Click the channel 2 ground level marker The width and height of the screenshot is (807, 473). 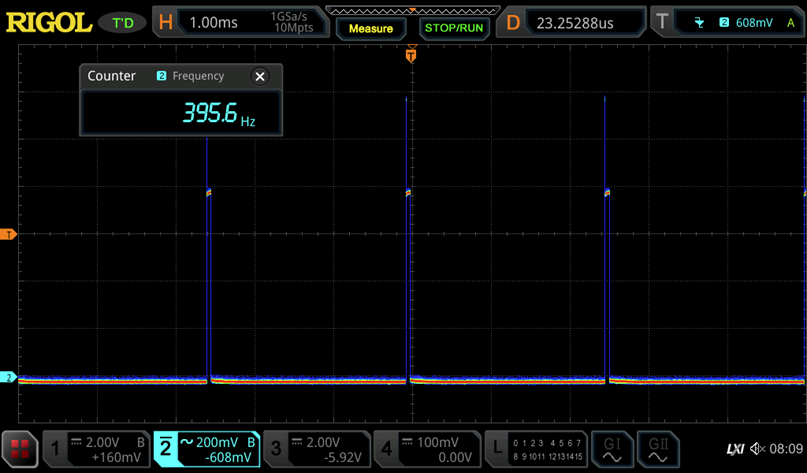(9, 378)
